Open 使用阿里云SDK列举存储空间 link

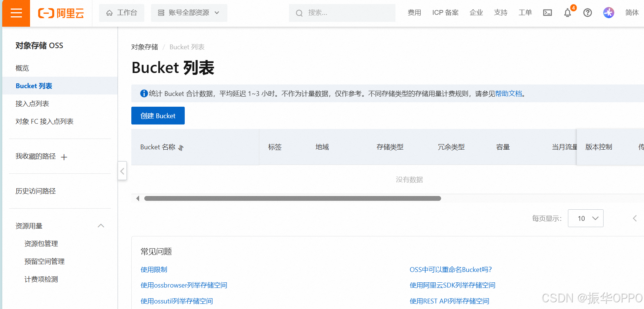point(453,285)
